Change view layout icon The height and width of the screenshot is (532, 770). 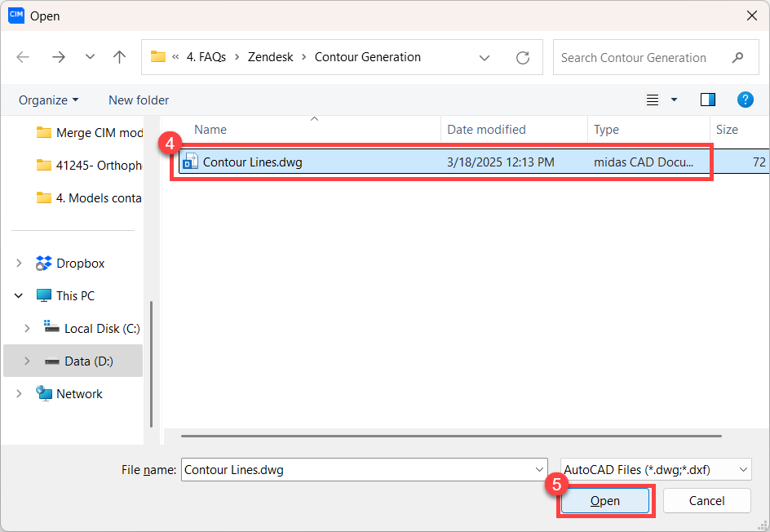pyautogui.click(x=653, y=100)
